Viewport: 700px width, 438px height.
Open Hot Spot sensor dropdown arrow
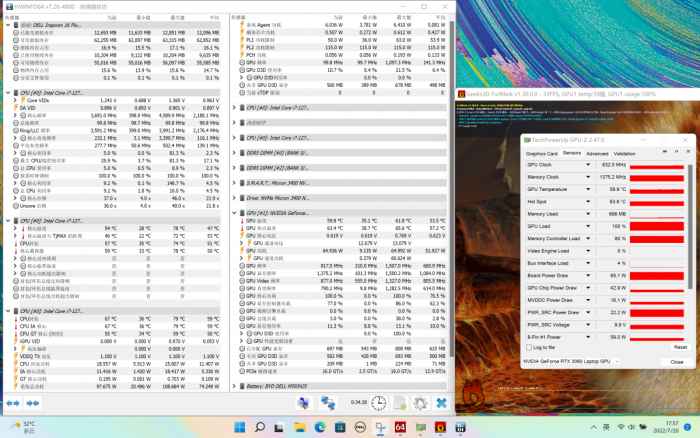[x=588, y=202]
